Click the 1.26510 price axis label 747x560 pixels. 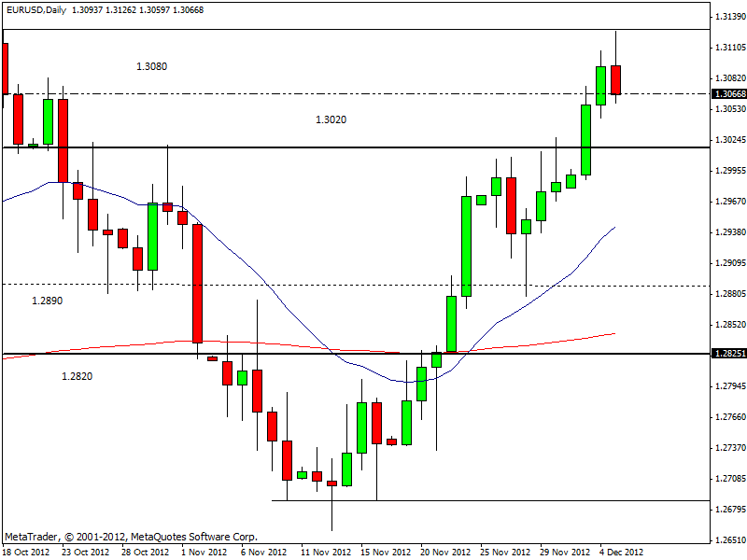coord(728,539)
